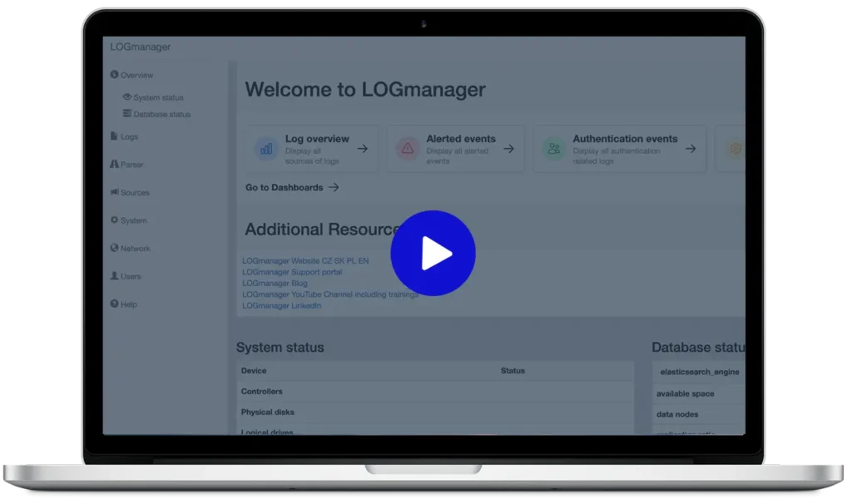
Task: Click "Display all alerted events" description
Action: pos(458,156)
